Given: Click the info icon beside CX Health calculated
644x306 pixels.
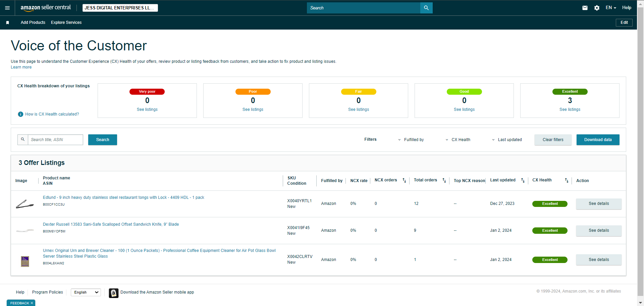Looking at the screenshot, I should (x=20, y=114).
